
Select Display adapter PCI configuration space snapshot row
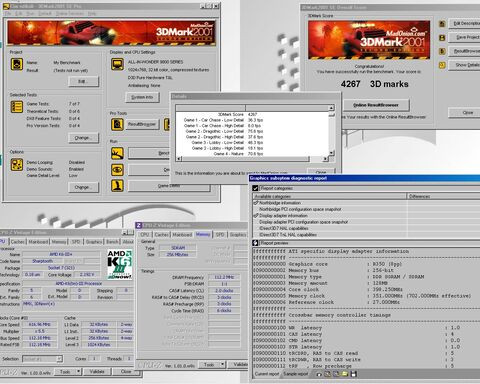303,222
